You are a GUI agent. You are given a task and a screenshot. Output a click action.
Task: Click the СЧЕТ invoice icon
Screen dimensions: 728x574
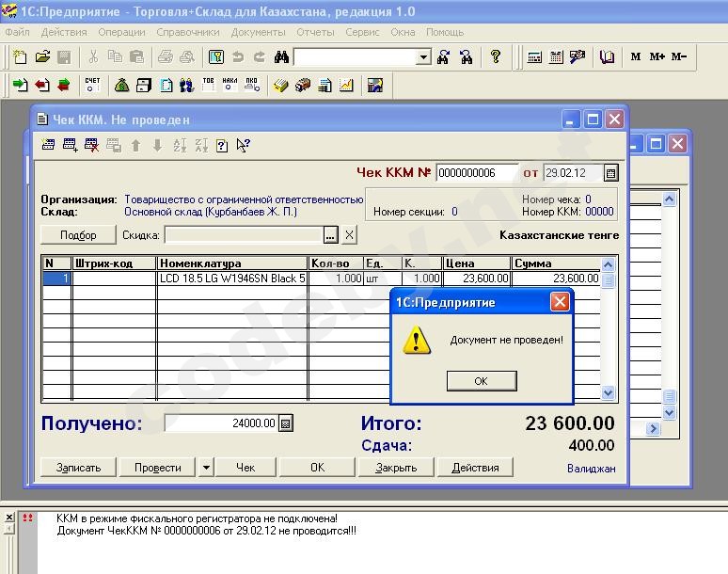92,85
